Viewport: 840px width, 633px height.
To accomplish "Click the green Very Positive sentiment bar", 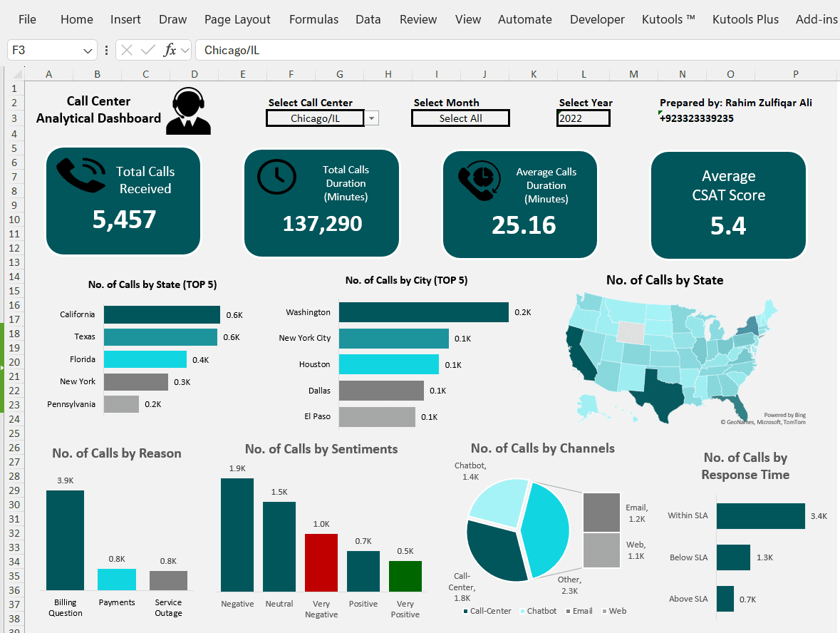I will coord(405,576).
